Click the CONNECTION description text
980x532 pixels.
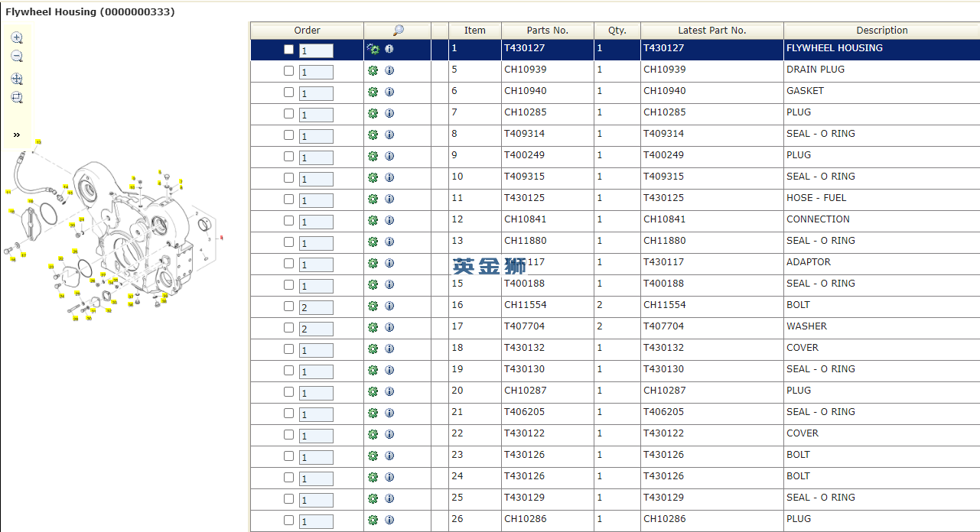click(818, 219)
